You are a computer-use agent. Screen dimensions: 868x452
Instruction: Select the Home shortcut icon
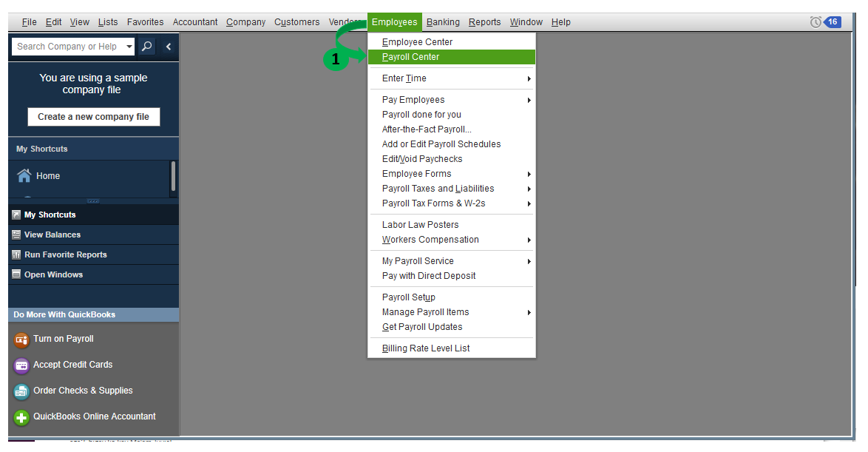click(x=25, y=175)
